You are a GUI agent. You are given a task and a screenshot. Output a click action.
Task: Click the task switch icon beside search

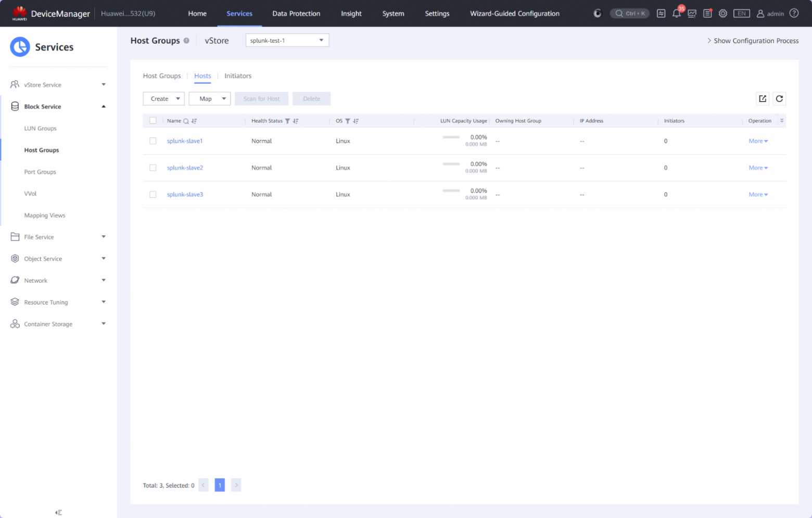pyautogui.click(x=661, y=14)
